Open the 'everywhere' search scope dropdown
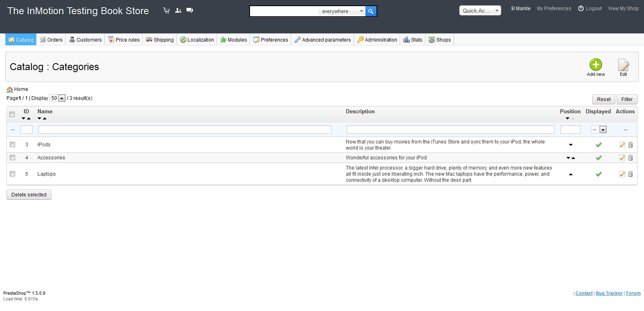 342,11
